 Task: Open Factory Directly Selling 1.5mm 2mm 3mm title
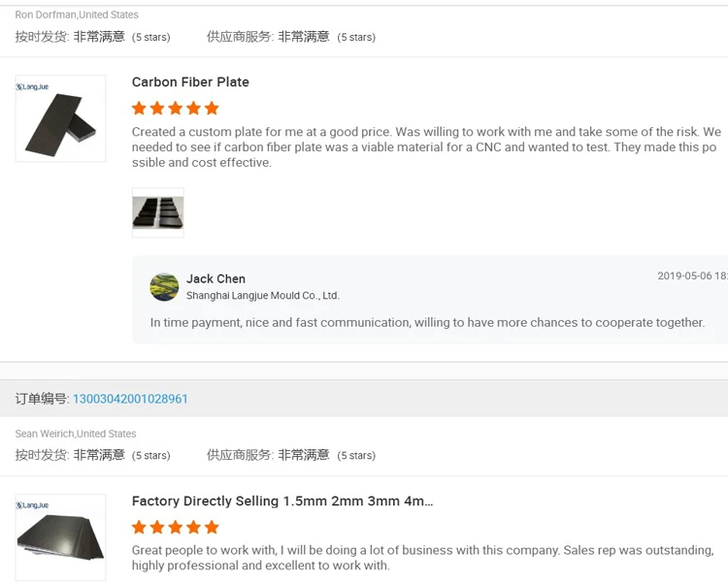[x=282, y=501]
